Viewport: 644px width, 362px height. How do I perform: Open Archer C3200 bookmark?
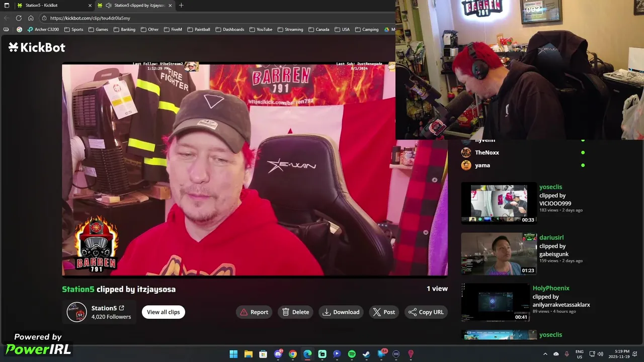tap(43, 30)
